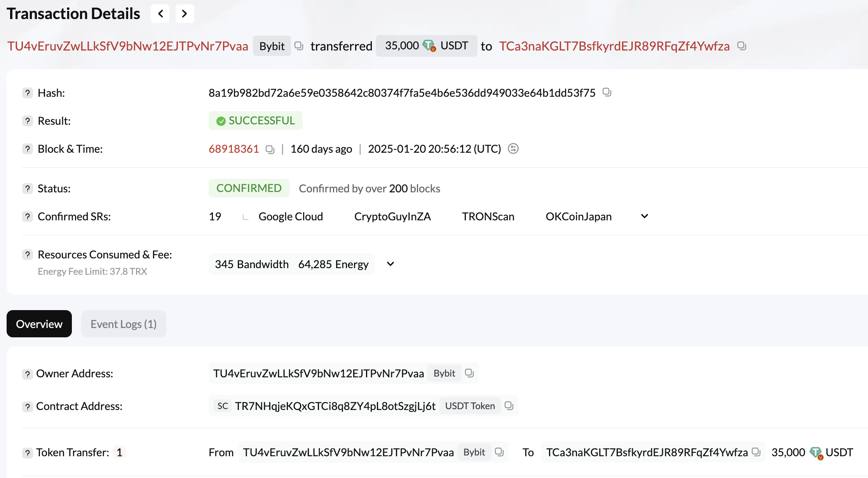Copy the transaction hash value
The image size is (868, 478).
tap(607, 92)
